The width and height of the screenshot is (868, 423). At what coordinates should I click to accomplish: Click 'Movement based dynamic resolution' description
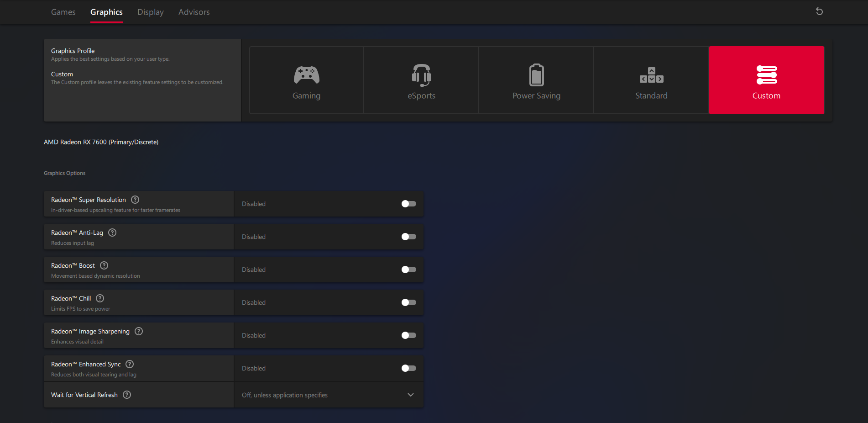pyautogui.click(x=95, y=276)
